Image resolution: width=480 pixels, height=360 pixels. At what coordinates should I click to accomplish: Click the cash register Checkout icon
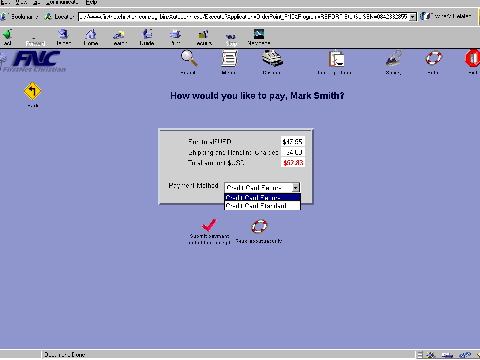click(272, 58)
